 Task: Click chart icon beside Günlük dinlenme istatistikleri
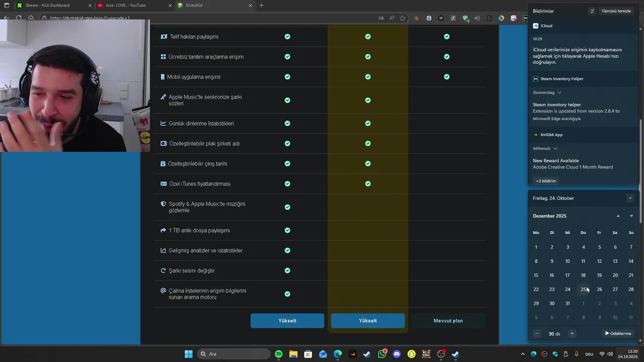pos(163,123)
